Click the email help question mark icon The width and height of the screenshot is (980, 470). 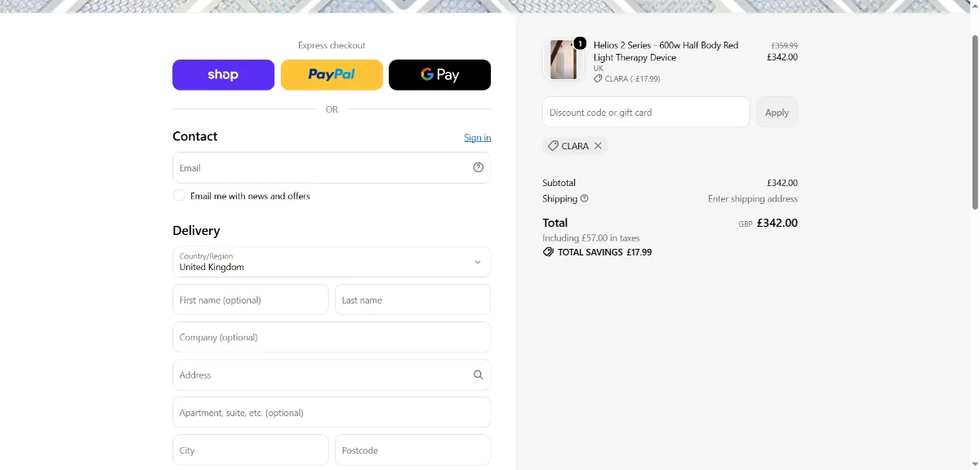(479, 167)
